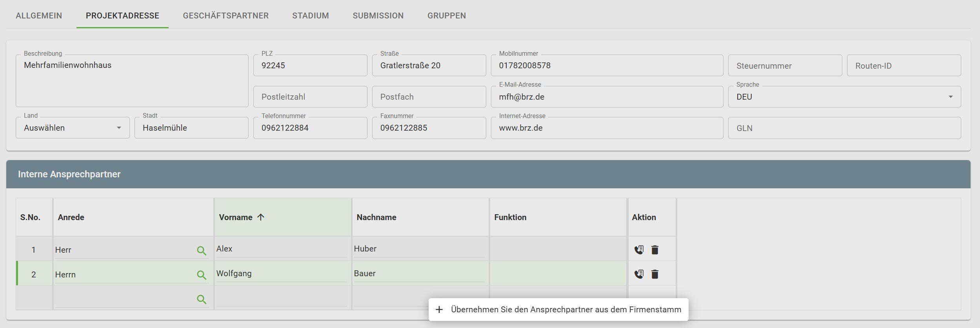Click the contact details icon for Alex Huber
Image resolution: width=980 pixels, height=328 pixels.
point(639,250)
